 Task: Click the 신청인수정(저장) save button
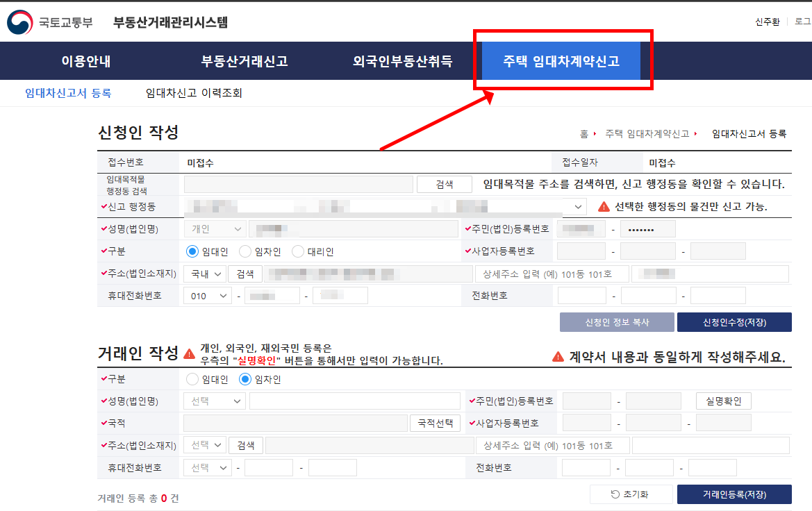[734, 321]
